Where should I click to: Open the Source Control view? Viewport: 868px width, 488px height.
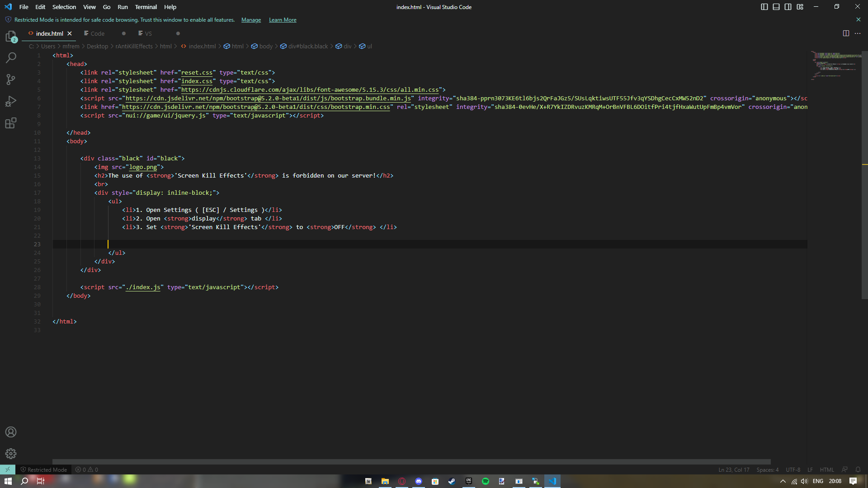click(x=11, y=80)
